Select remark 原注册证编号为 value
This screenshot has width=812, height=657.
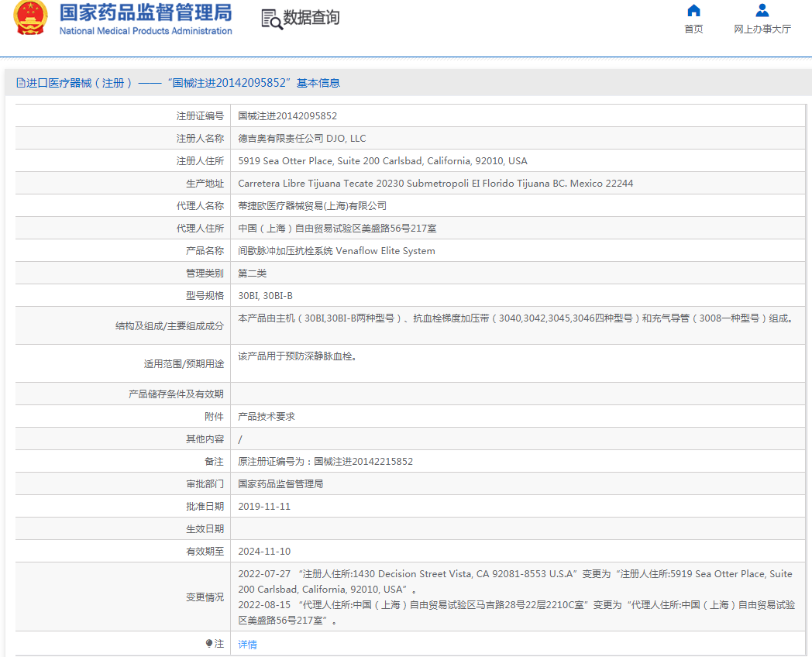[x=325, y=461]
